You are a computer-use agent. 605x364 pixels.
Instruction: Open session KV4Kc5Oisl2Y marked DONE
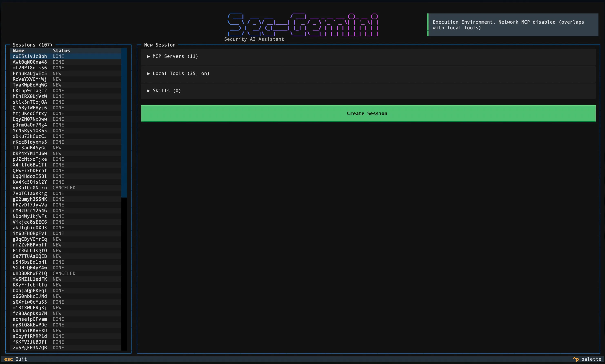[30, 182]
